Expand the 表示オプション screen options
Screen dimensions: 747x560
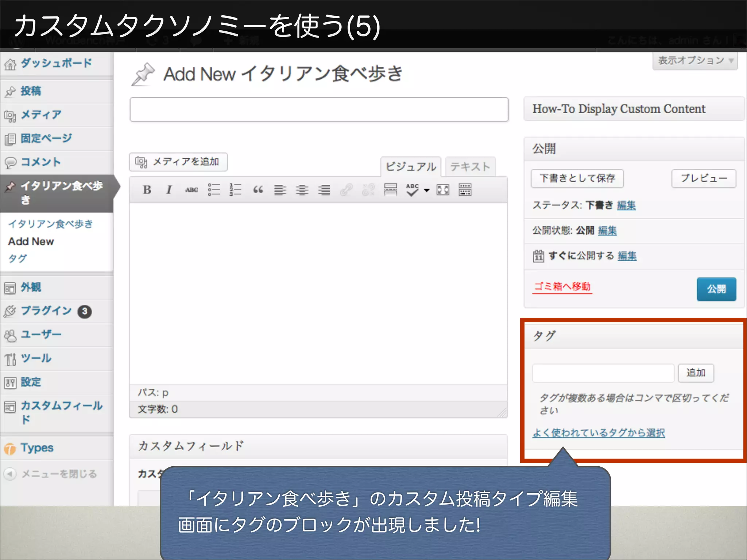pos(695,61)
